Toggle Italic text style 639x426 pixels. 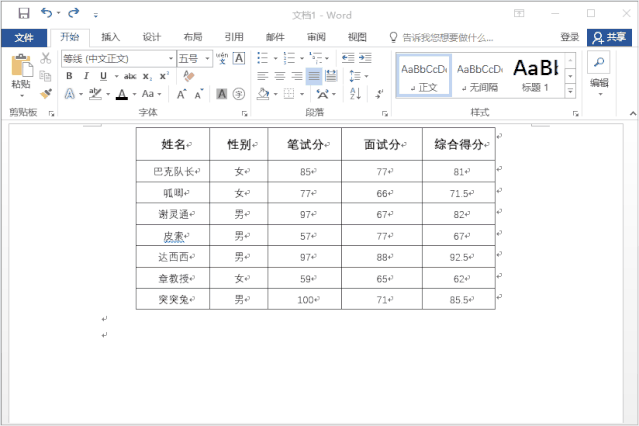point(86,76)
